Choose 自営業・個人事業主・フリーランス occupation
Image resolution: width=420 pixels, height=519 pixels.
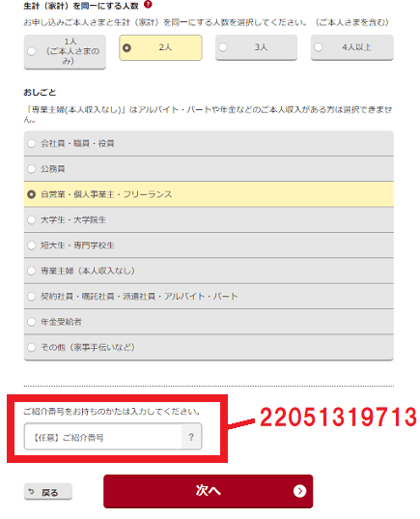click(x=209, y=194)
